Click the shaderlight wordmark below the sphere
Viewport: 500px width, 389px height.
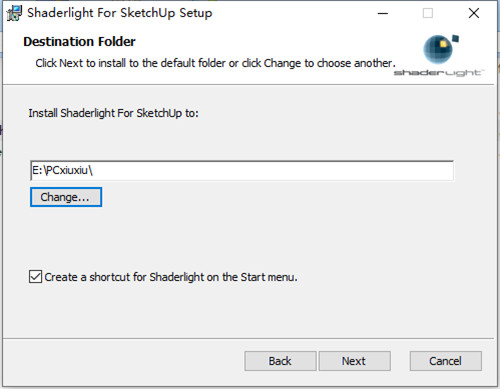(439, 73)
